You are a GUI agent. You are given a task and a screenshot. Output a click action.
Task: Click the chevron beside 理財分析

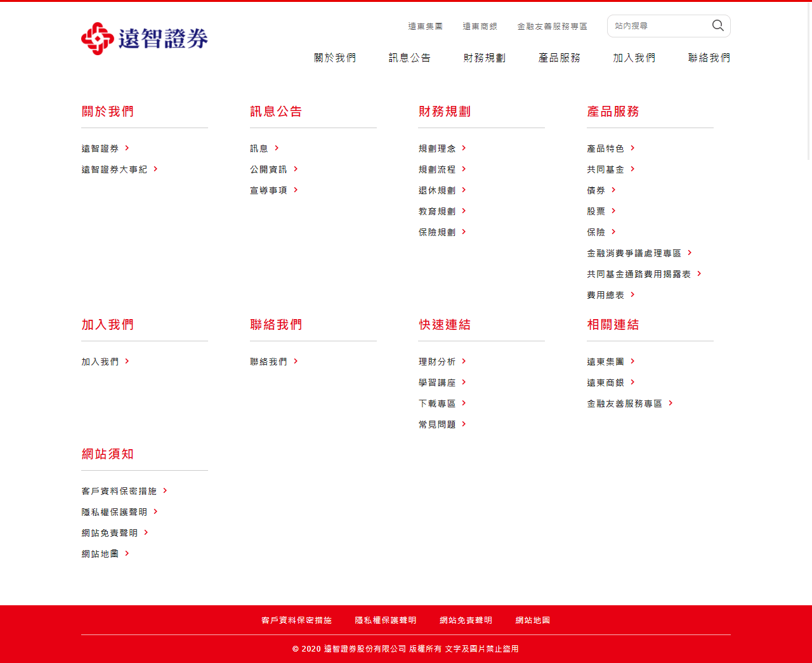coord(464,361)
